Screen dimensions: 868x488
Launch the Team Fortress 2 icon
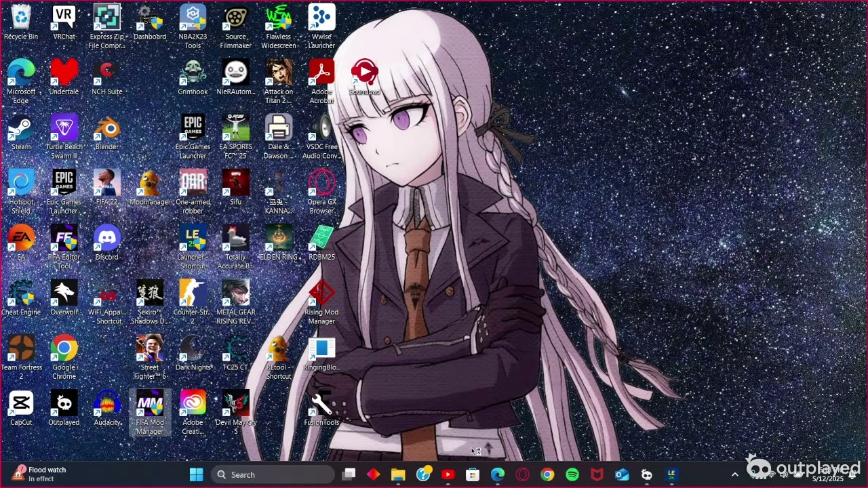click(x=21, y=357)
